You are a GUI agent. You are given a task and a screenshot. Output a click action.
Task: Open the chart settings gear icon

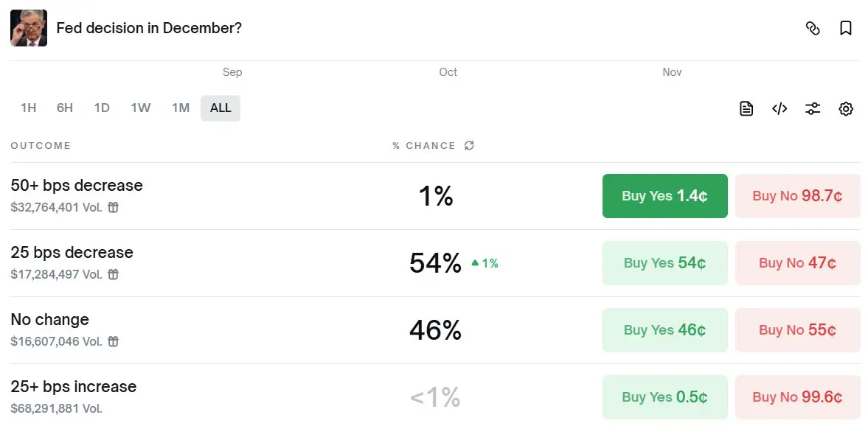(846, 109)
